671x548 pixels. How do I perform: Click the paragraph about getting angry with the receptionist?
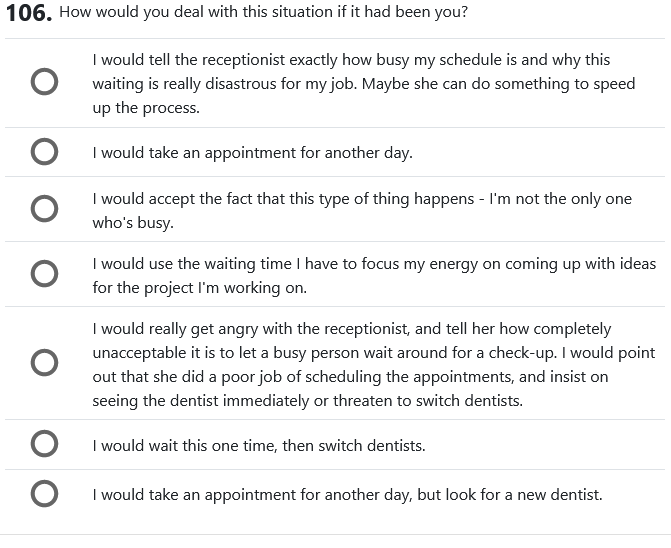tap(373, 364)
